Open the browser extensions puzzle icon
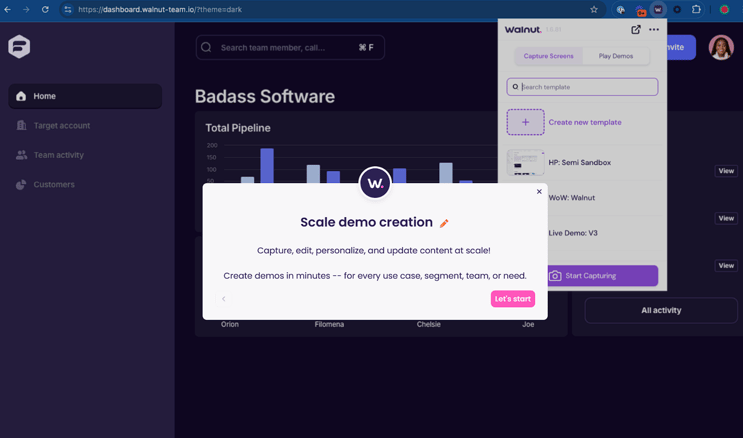This screenshot has width=743, height=438. 696,9
